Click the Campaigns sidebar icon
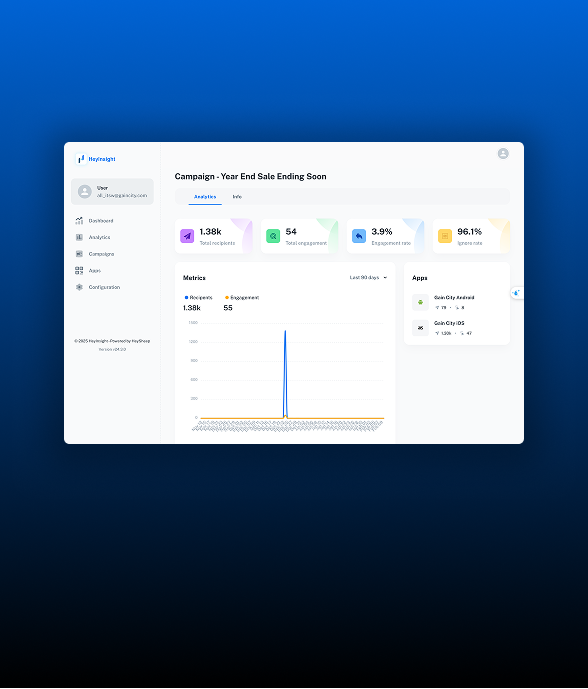The height and width of the screenshot is (689, 588). tap(79, 254)
